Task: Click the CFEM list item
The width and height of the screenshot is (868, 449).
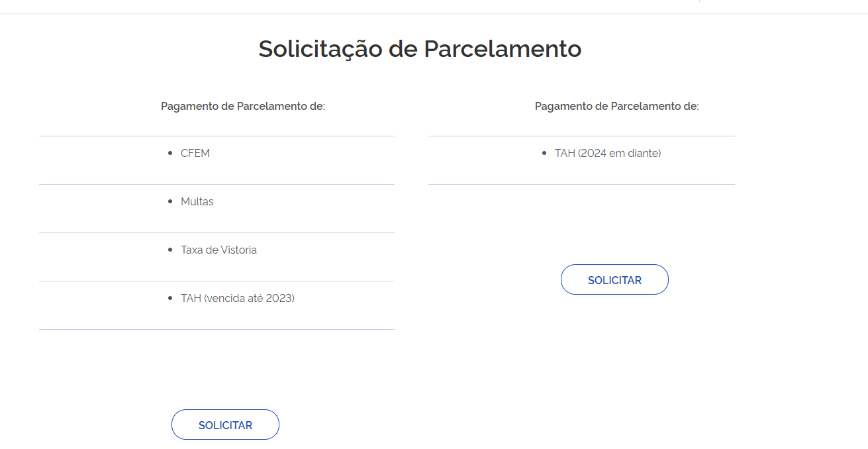Action: pos(195,153)
